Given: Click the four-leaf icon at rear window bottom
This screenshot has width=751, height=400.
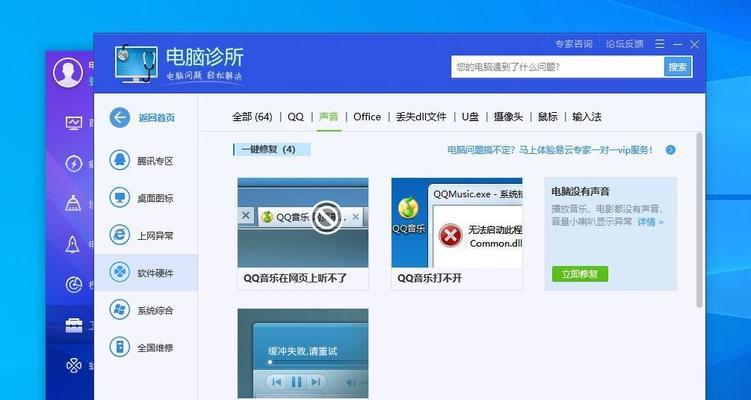Looking at the screenshot, I should [74, 366].
